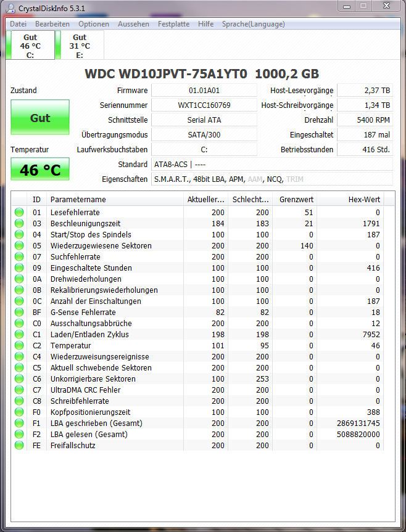The height and width of the screenshot is (532, 406).
Task: Click status icon for Schreibfehlerrate row
Action: 19,401
